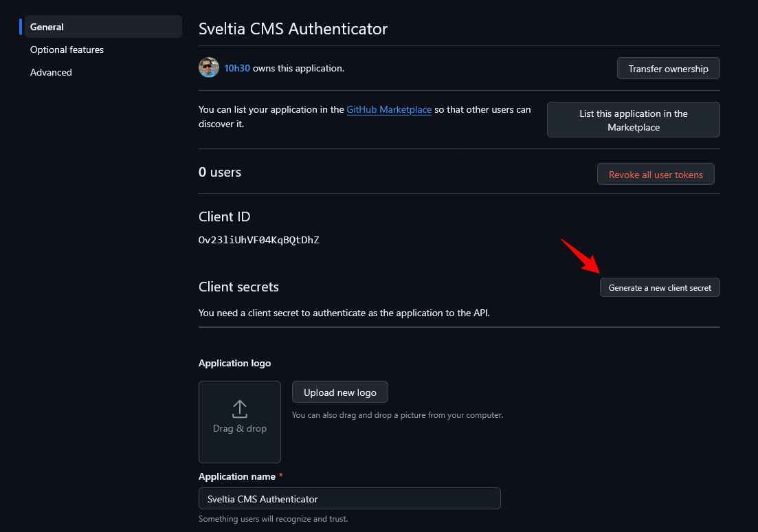Click the Upload new logo button
This screenshot has height=532, width=758.
point(340,392)
